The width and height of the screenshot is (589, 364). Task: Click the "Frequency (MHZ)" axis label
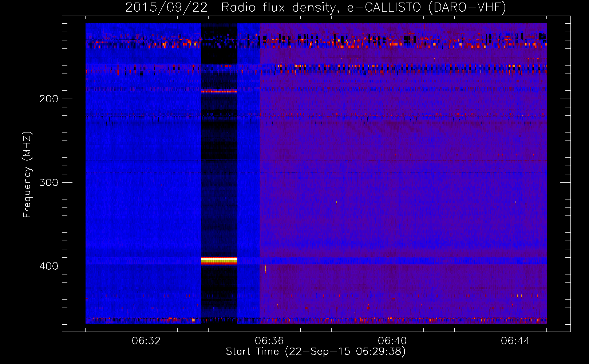click(x=27, y=175)
